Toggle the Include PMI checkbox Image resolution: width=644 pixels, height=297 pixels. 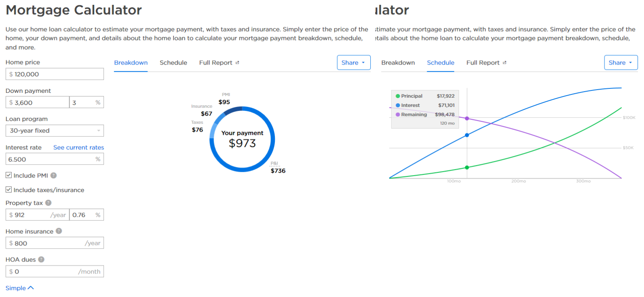8,175
